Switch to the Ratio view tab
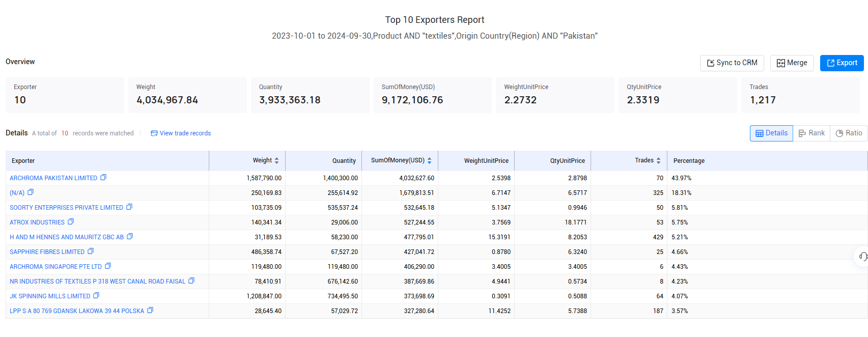The width and height of the screenshot is (868, 337). [x=849, y=133]
